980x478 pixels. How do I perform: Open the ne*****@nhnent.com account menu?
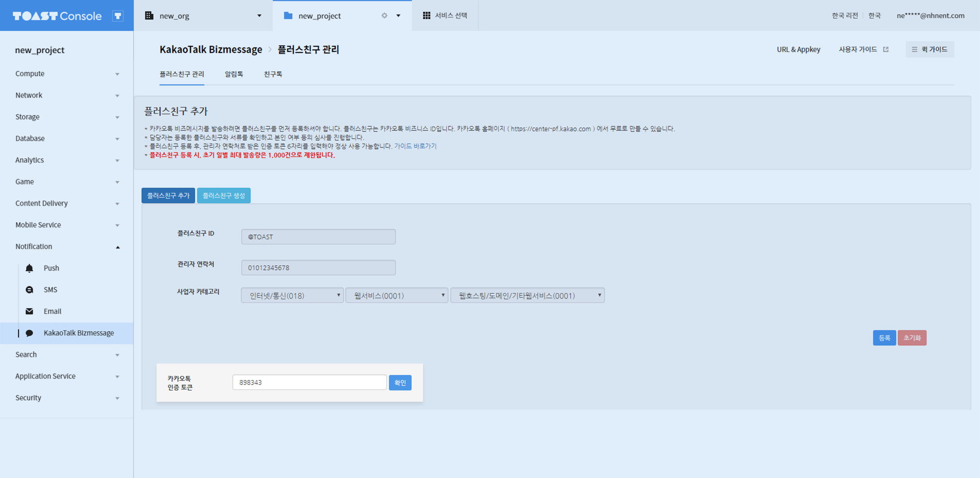coord(930,16)
